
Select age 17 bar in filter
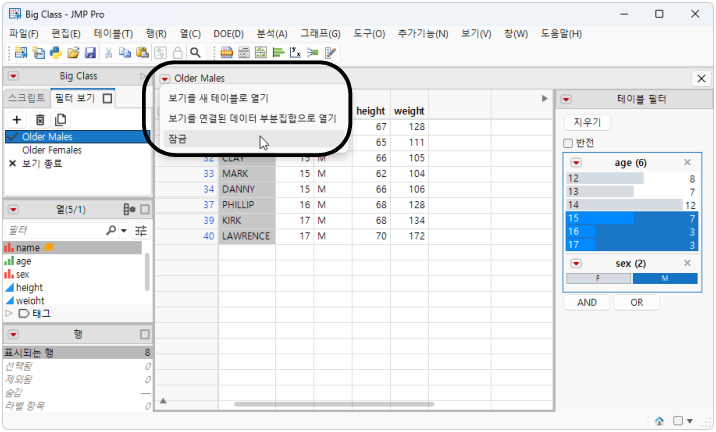pos(632,245)
